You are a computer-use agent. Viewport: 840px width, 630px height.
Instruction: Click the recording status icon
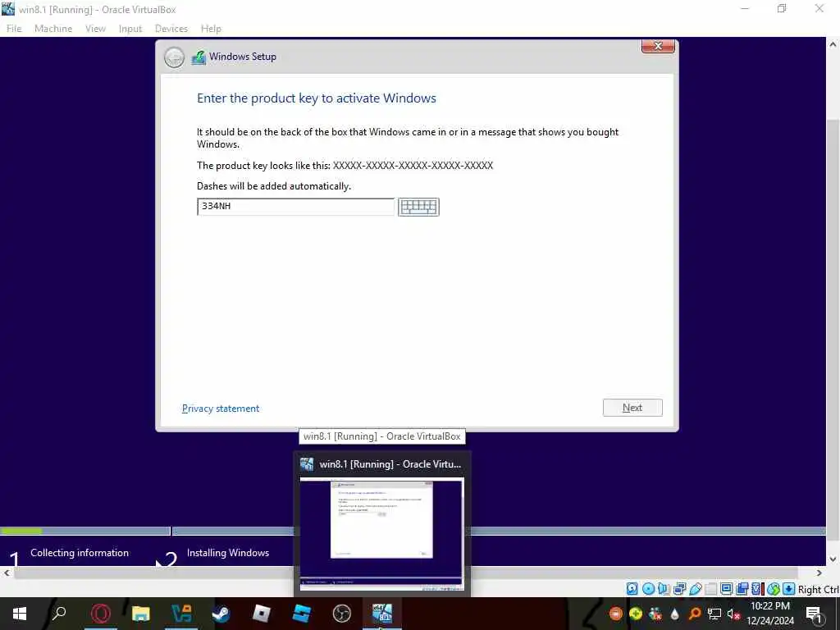point(742,589)
